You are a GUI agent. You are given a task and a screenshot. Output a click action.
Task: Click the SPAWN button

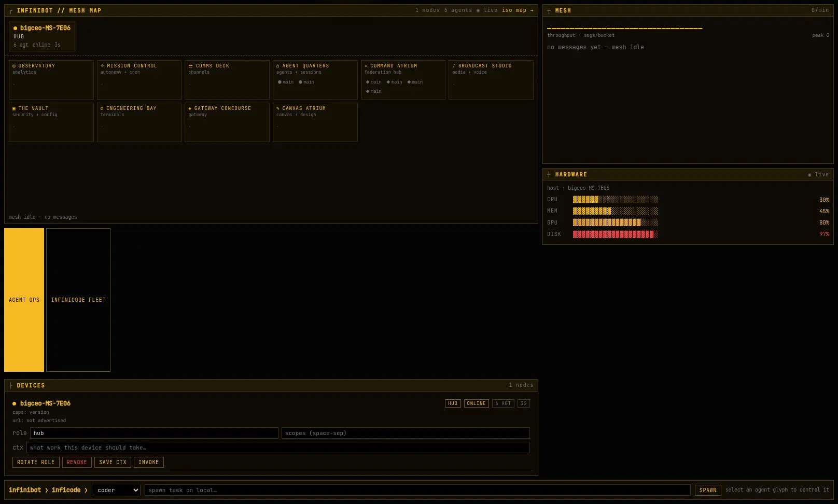[708, 490]
